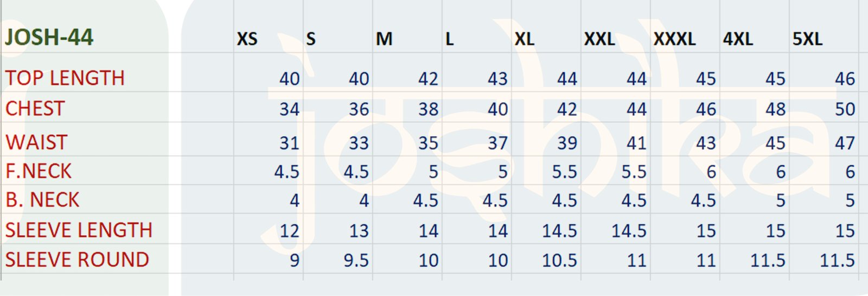Viewport: 868px width, 296px height.
Task: Click the CHEST row label
Action: tap(35, 109)
